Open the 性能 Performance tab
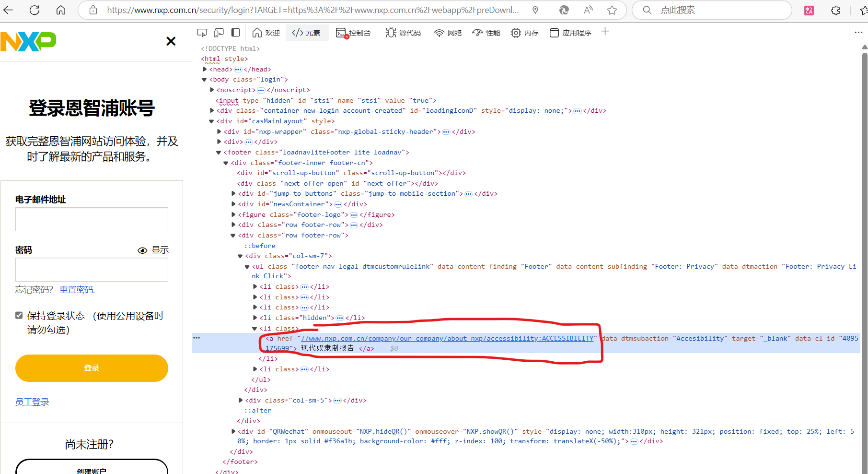 click(x=486, y=33)
